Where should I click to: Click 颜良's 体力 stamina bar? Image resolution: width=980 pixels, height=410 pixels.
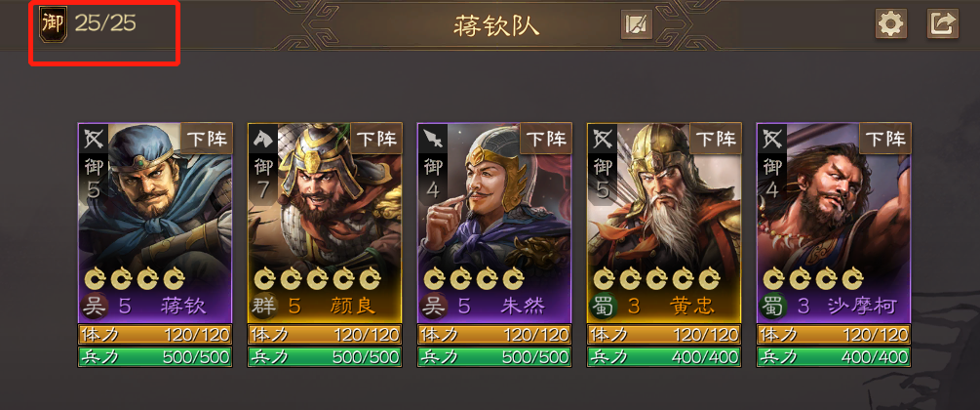coord(325,334)
